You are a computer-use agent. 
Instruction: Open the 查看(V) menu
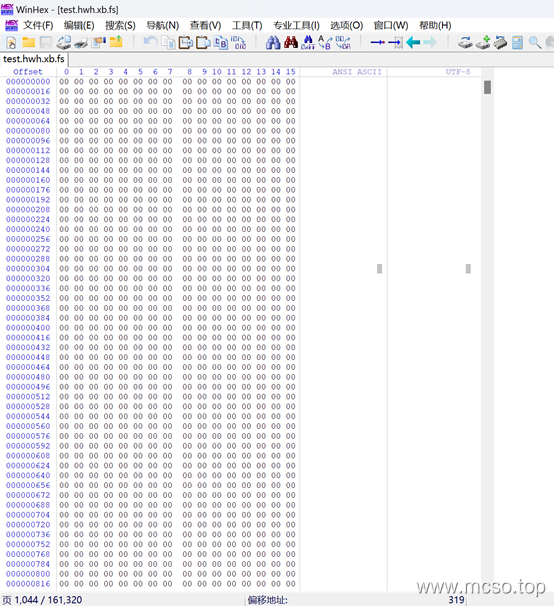tap(205, 26)
